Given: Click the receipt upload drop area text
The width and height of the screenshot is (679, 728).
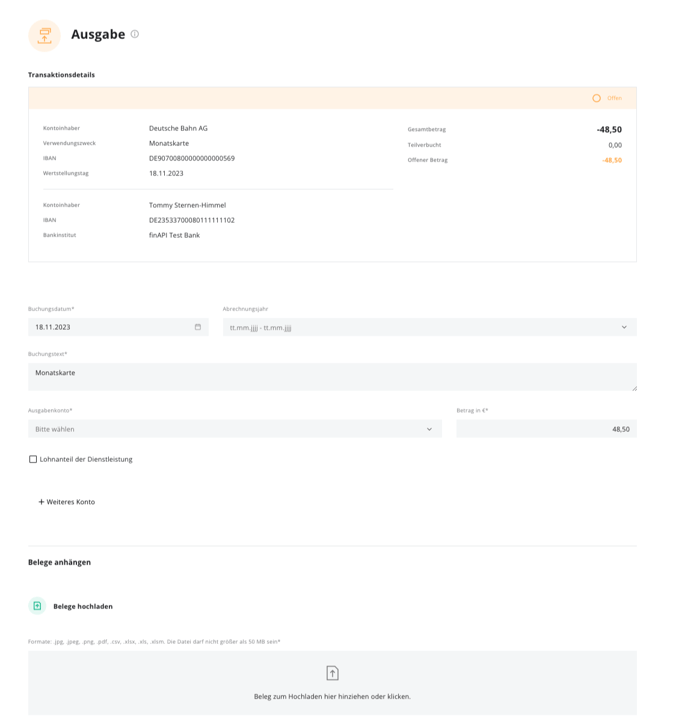Looking at the screenshot, I should coord(332,696).
